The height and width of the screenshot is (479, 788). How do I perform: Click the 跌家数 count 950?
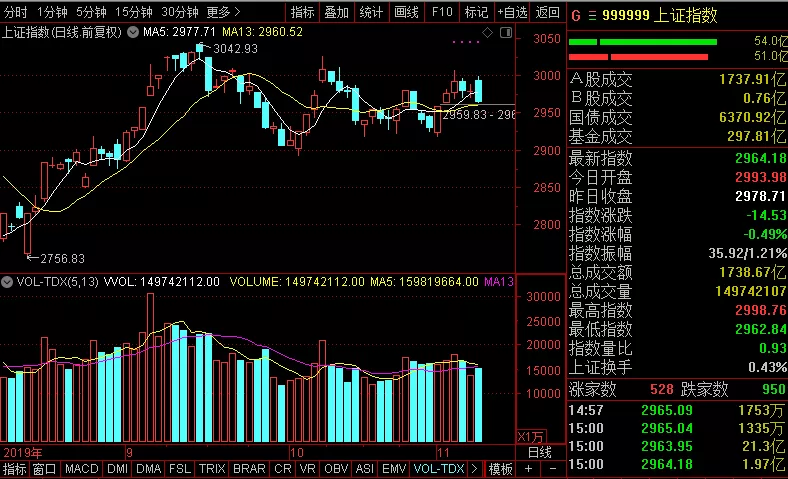coord(773,390)
